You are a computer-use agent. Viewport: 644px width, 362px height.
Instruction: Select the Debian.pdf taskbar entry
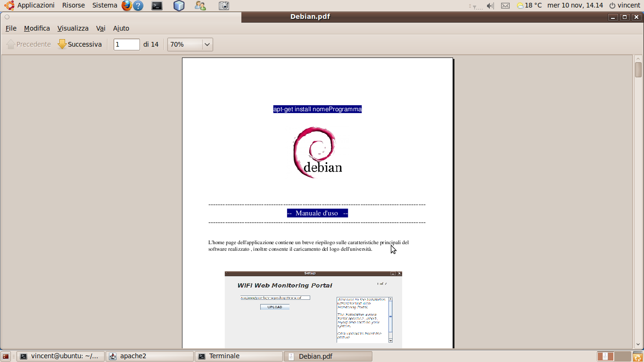pos(328,356)
